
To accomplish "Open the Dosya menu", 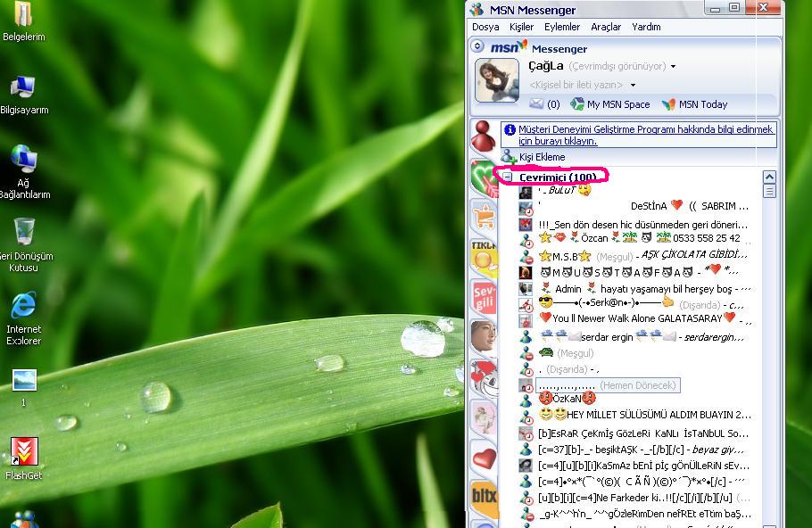I will (485, 27).
